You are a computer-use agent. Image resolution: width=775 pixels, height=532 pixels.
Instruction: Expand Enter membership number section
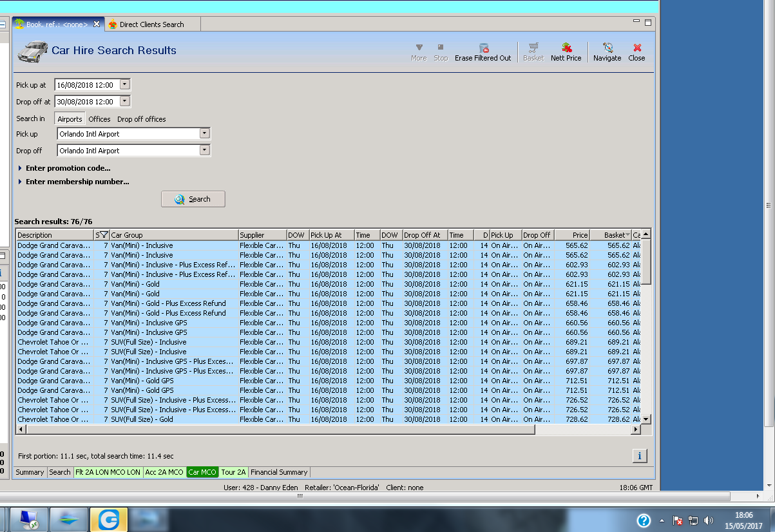tap(73, 182)
